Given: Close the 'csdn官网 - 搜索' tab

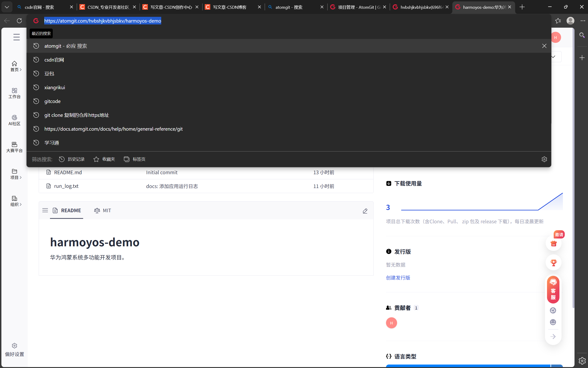Looking at the screenshot, I should [x=72, y=7].
